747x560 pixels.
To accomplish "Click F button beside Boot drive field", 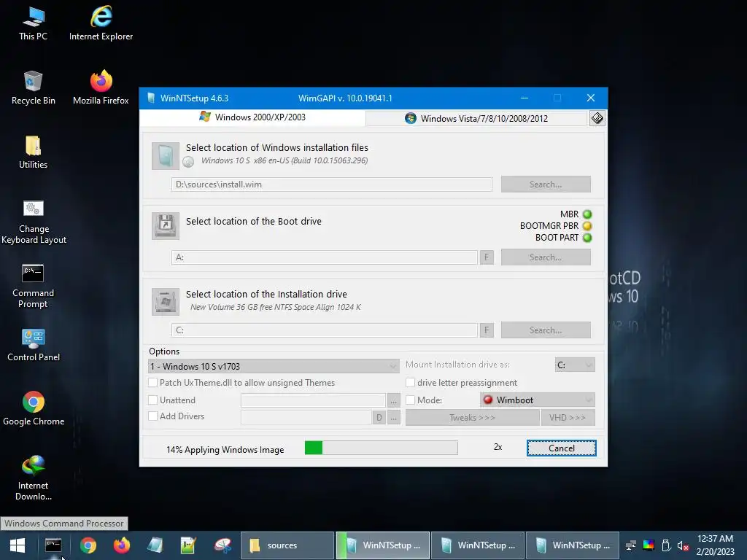I will [x=487, y=257].
